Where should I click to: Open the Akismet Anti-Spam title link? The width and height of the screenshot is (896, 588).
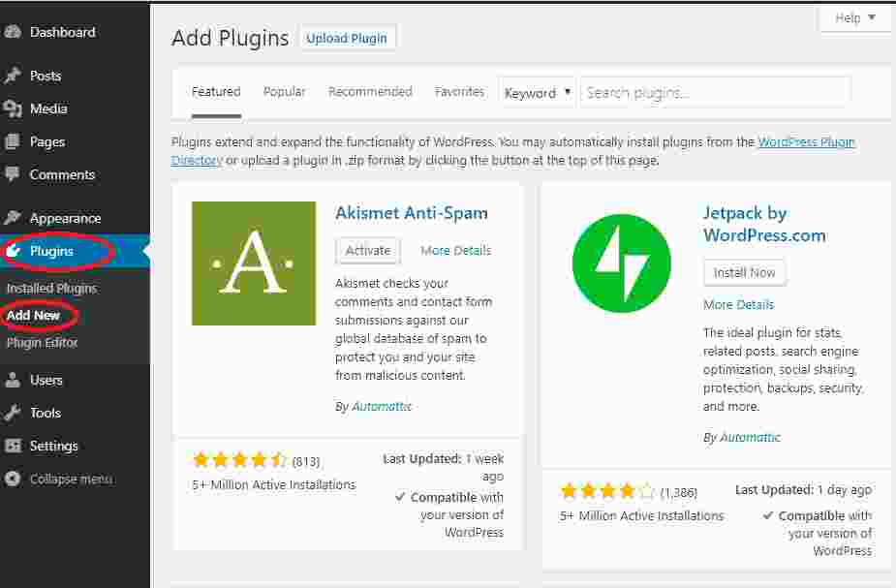[412, 212]
